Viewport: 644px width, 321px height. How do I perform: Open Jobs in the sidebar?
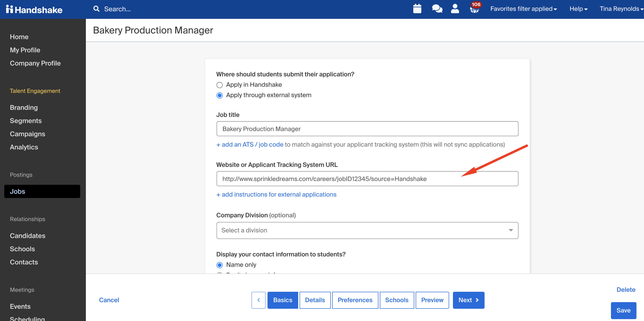pos(17,191)
